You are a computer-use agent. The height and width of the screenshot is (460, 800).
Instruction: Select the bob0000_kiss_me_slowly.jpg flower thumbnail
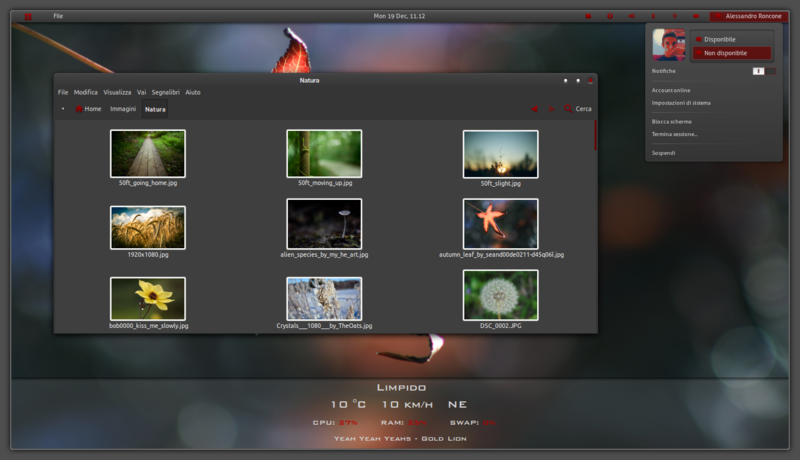(148, 299)
